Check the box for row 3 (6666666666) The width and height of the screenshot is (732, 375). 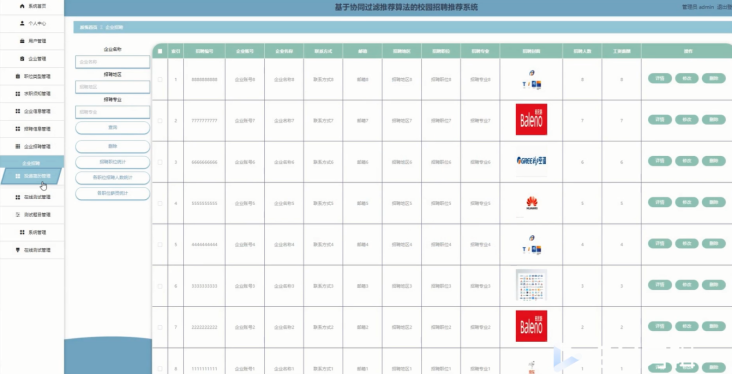tap(160, 162)
